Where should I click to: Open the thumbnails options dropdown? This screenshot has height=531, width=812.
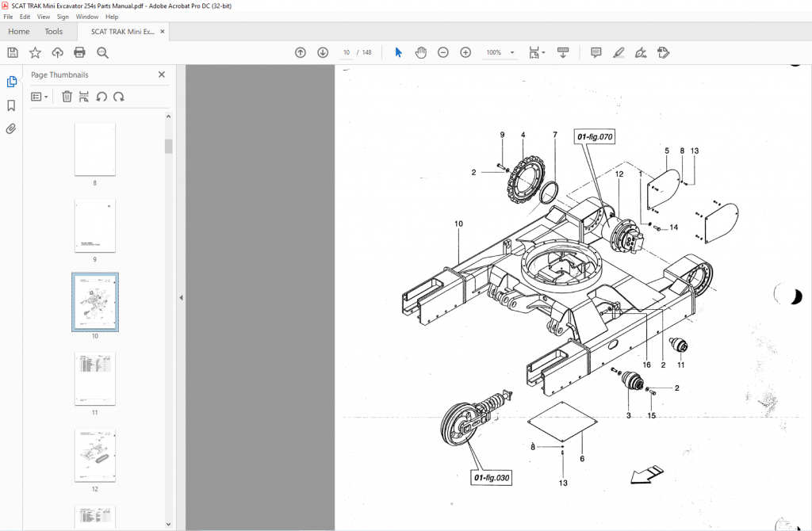(x=40, y=96)
